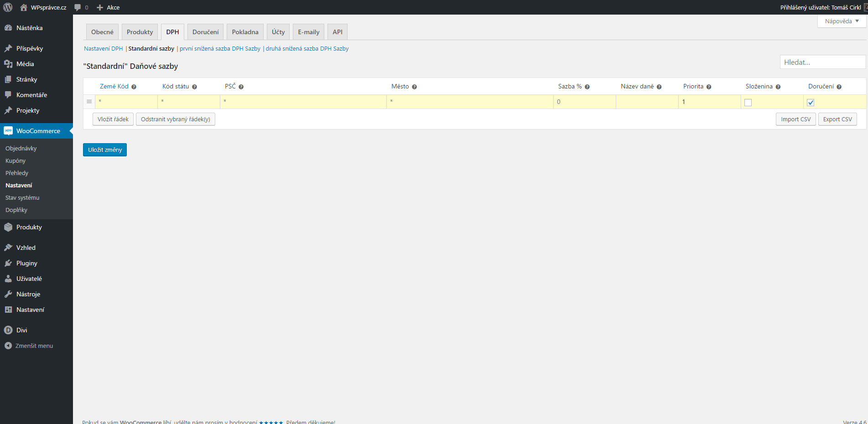The image size is (868, 424).
Task: Click the help icon next to Kód státu
Action: click(194, 87)
